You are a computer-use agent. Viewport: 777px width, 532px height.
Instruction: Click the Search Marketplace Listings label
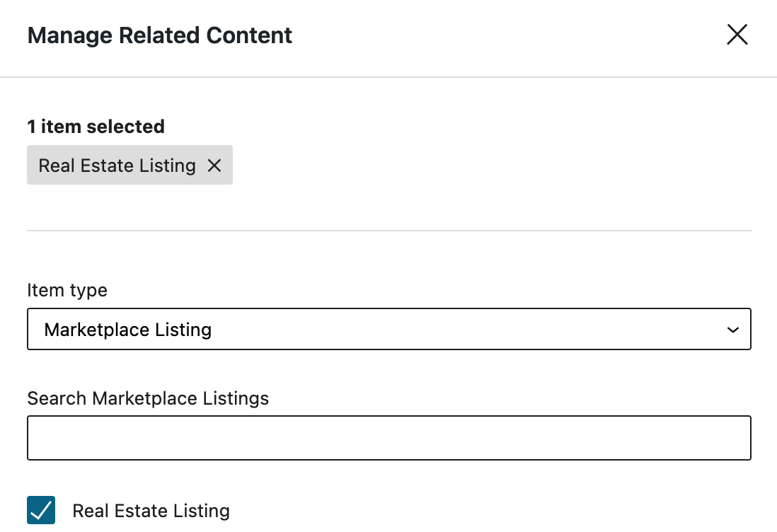[148, 398]
